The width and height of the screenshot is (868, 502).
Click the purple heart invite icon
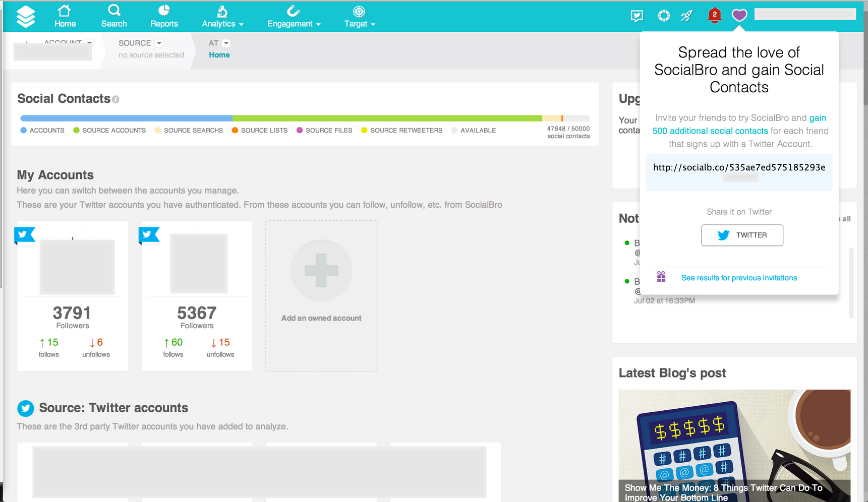[x=739, y=16]
